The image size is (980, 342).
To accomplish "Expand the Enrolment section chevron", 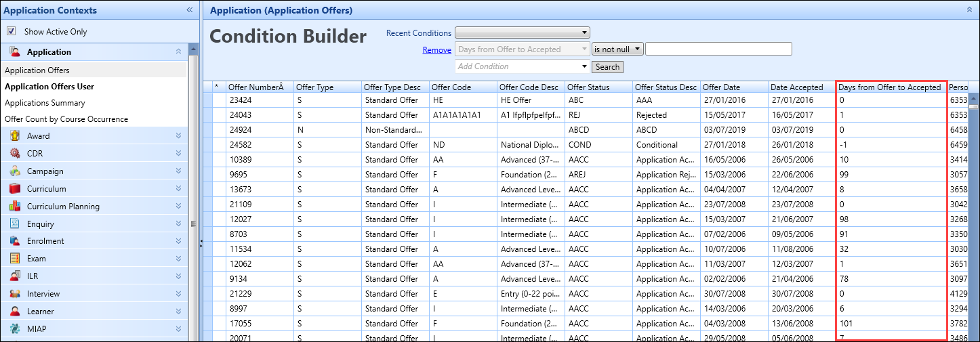I will (x=178, y=241).
